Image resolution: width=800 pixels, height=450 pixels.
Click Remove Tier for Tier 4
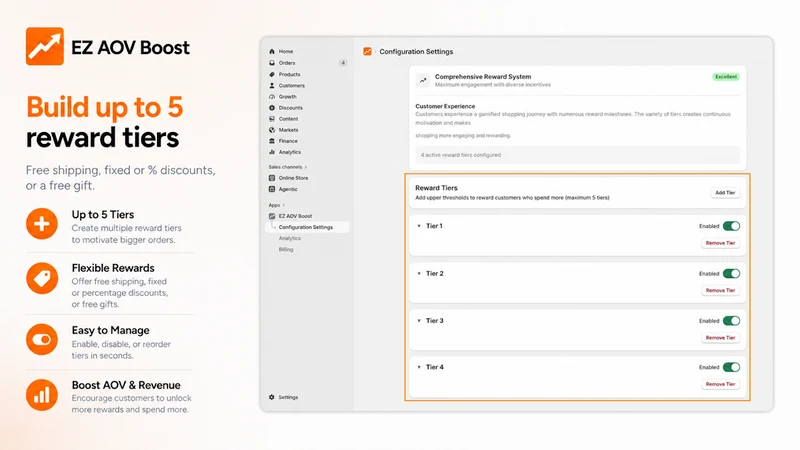pos(720,384)
